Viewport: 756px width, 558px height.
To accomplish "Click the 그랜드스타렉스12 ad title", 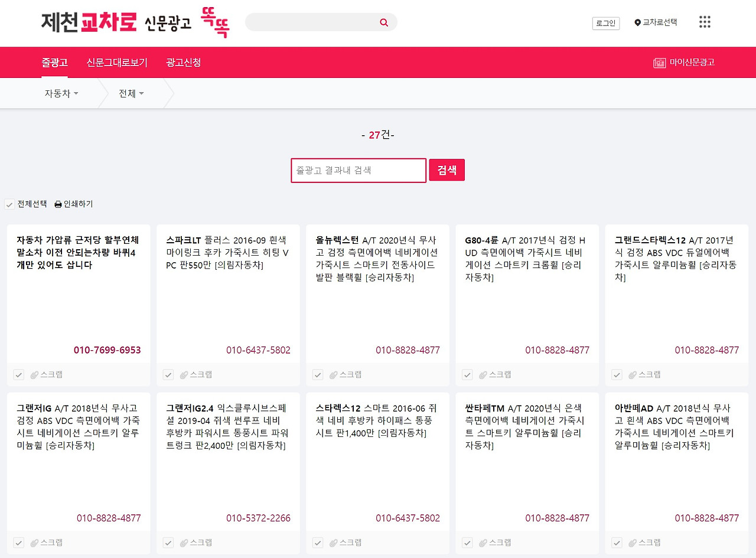I will coord(650,240).
